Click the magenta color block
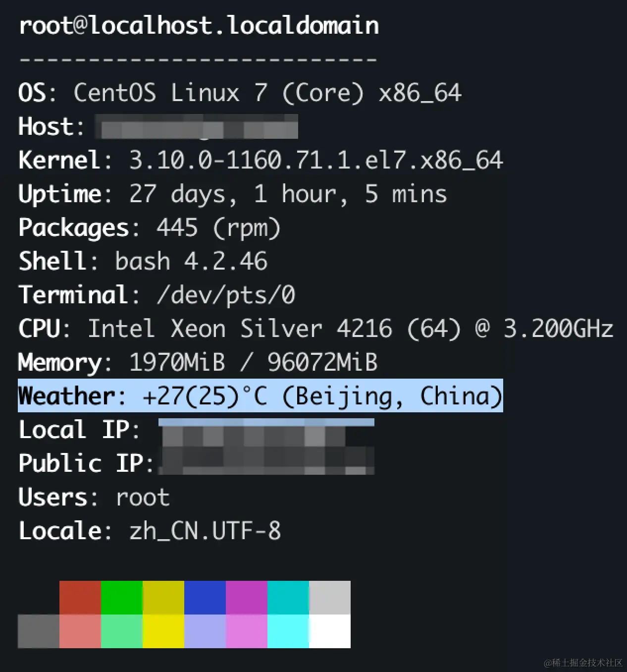 point(246,597)
